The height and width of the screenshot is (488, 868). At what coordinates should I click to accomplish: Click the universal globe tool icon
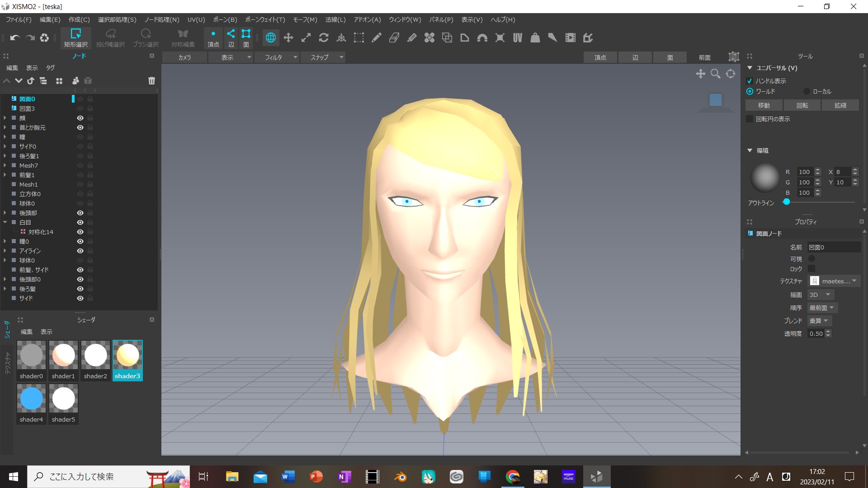coord(271,38)
